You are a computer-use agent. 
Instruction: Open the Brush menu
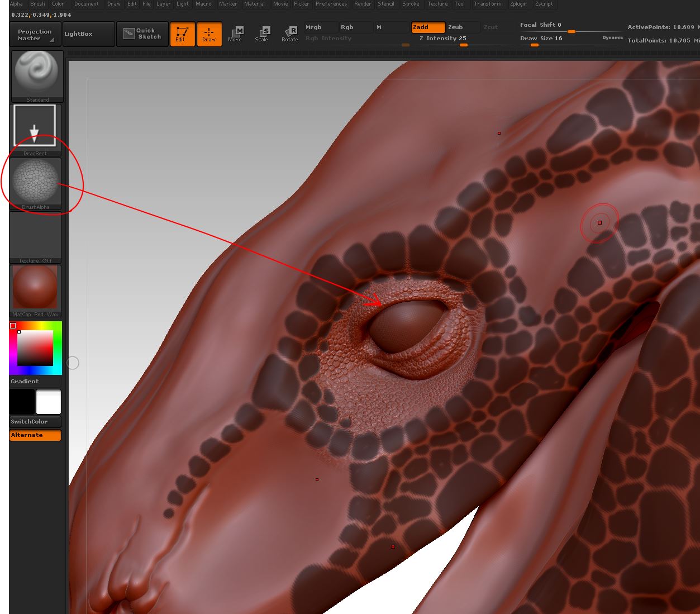pyautogui.click(x=37, y=4)
